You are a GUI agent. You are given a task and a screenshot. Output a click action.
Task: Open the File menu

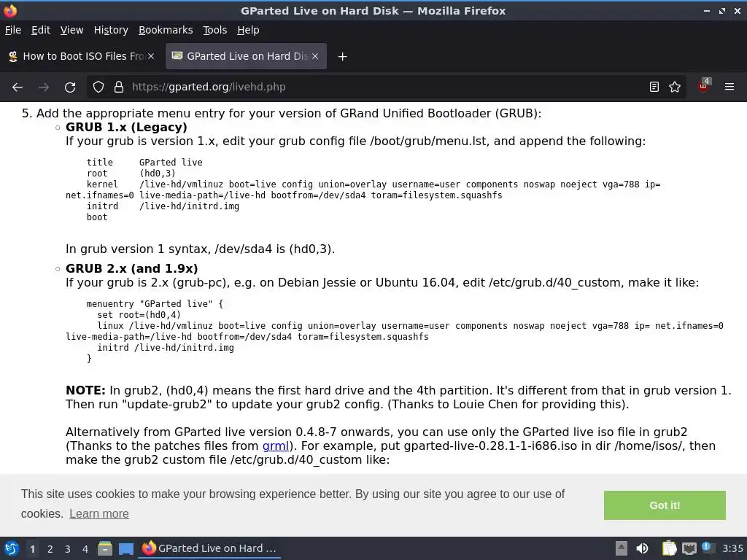click(13, 30)
